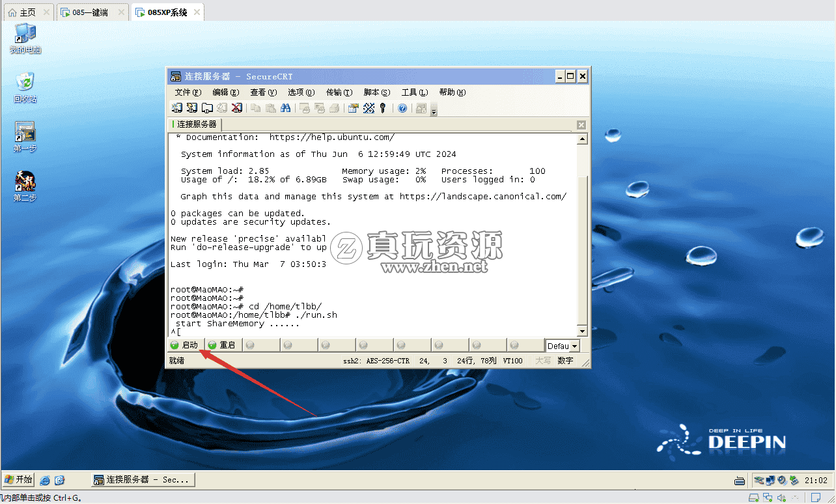Click the 就绪 status bar text
The height and width of the screenshot is (504, 836).
pos(176,361)
